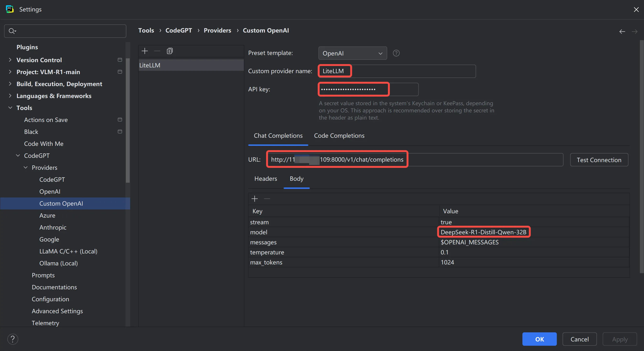644x351 pixels.
Task: Click Tools in the breadcrumb
Action: coord(146,31)
